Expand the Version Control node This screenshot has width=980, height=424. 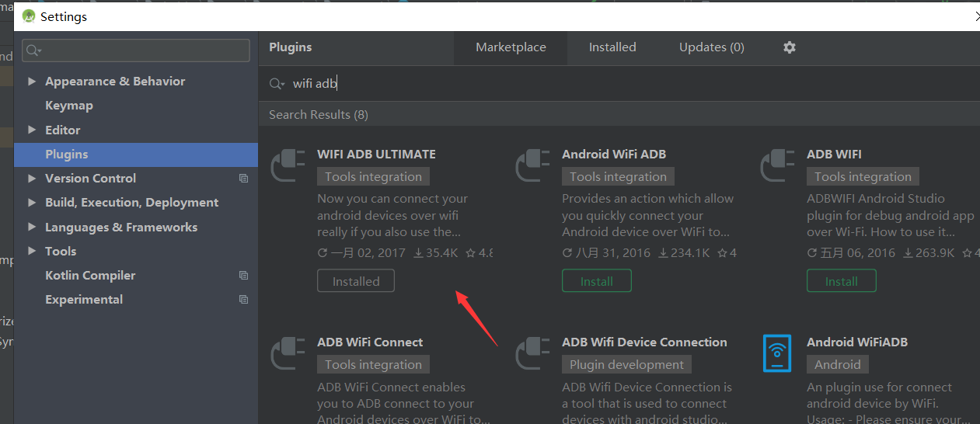(32, 179)
